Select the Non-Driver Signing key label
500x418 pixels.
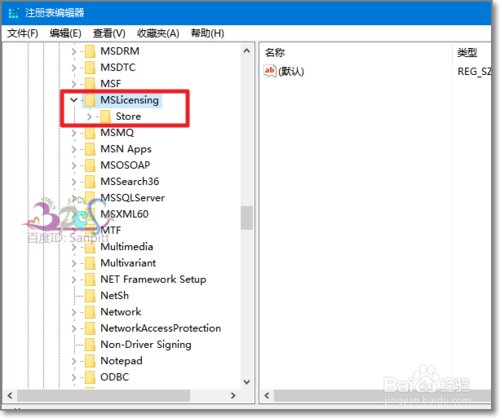pyautogui.click(x=146, y=345)
